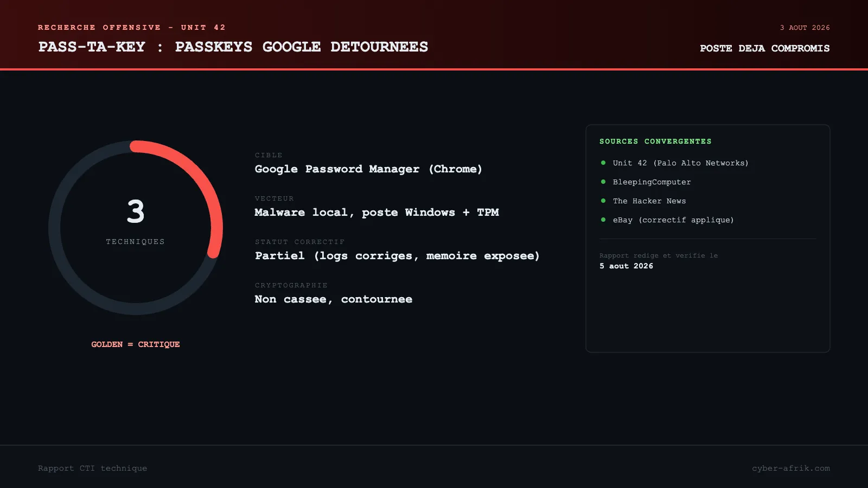Click the SOURCES CONVERGENTES heading
868x488 pixels.
655,142
